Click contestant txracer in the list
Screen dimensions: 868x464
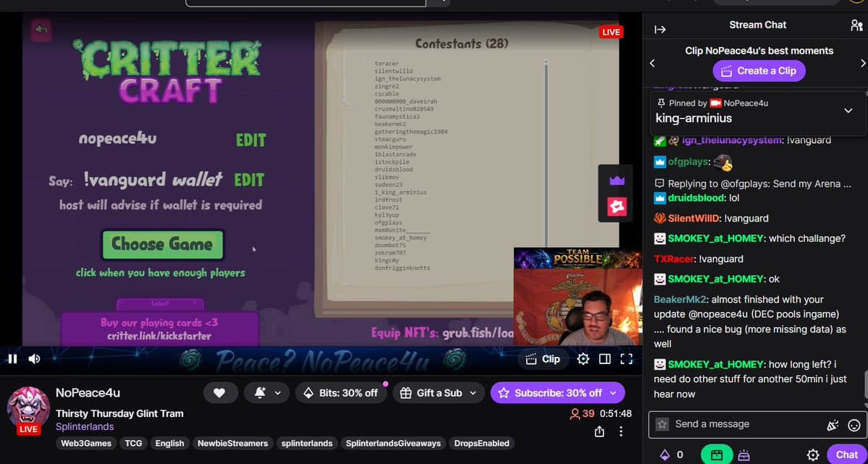pyautogui.click(x=387, y=64)
